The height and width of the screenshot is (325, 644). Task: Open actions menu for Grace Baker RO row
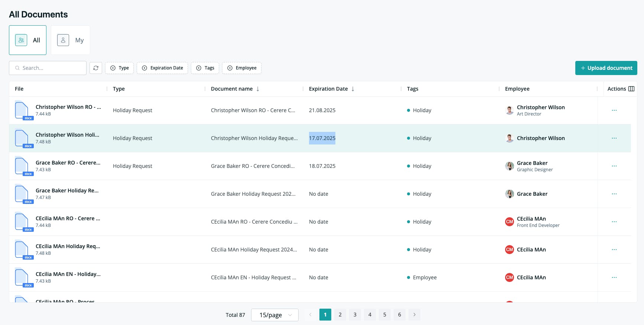pyautogui.click(x=614, y=166)
